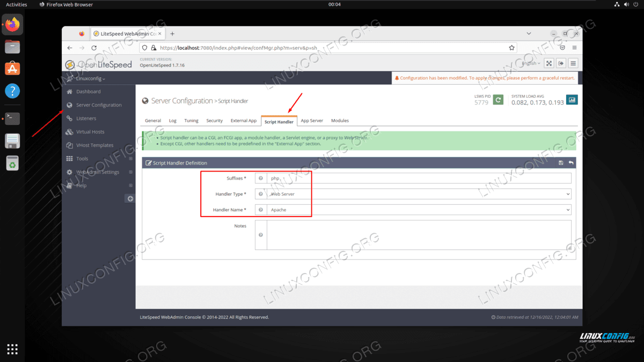644x362 pixels.
Task: Open a new browser tab
Action: click(x=172, y=33)
